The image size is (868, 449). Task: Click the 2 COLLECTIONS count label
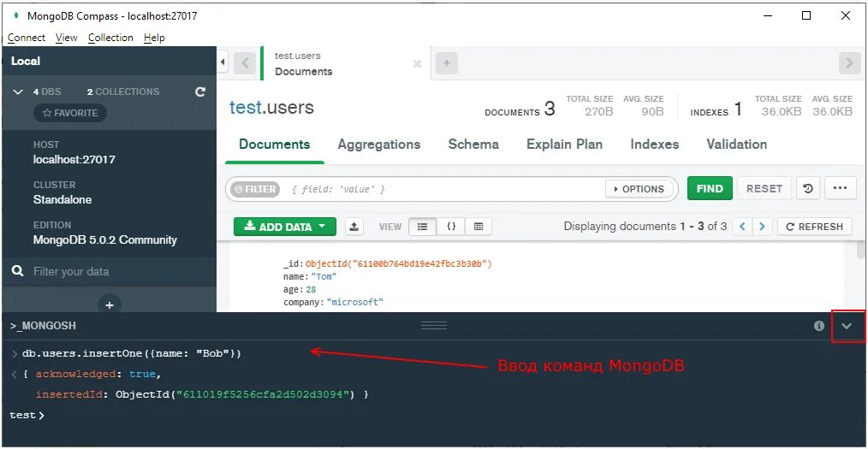tap(123, 92)
